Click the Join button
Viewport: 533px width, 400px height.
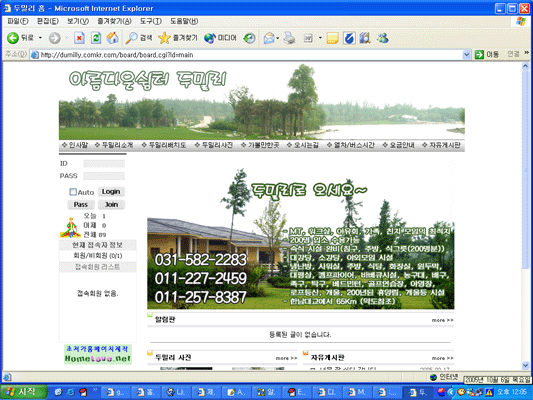point(111,205)
